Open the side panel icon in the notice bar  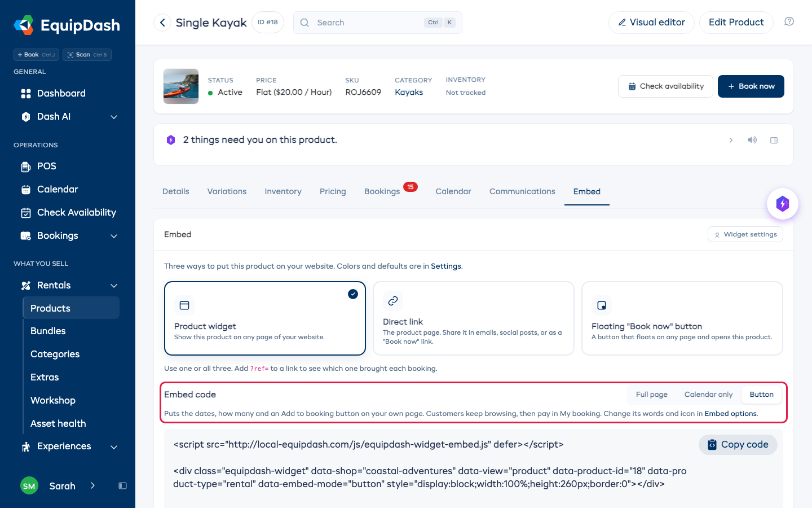click(774, 140)
